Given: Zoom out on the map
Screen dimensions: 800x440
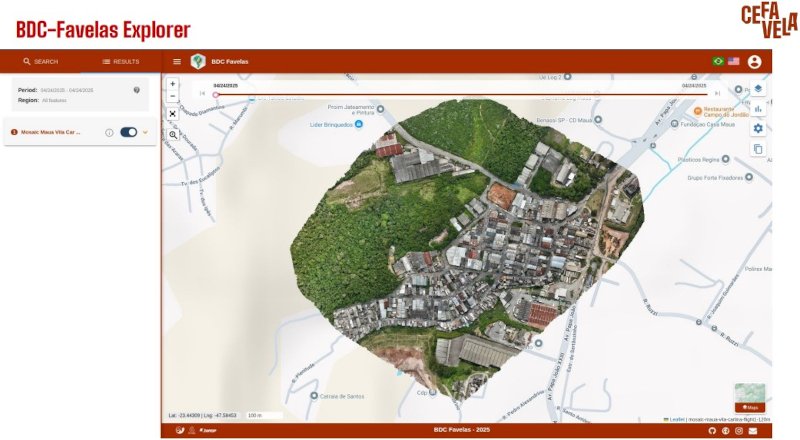Looking at the screenshot, I should [173, 96].
